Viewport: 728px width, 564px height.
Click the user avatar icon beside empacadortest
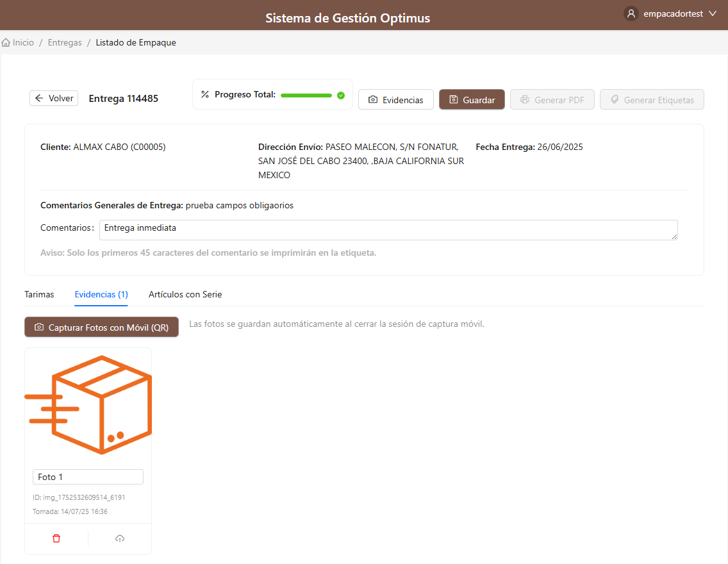[631, 14]
